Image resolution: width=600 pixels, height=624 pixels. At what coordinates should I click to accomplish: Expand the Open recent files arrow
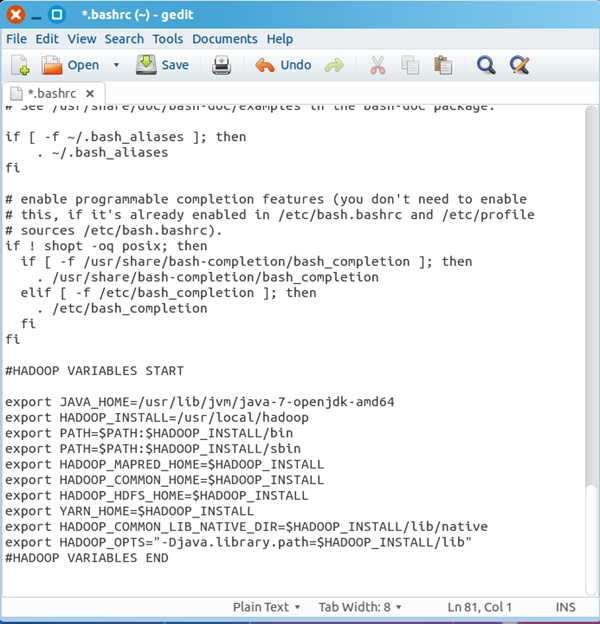116,65
